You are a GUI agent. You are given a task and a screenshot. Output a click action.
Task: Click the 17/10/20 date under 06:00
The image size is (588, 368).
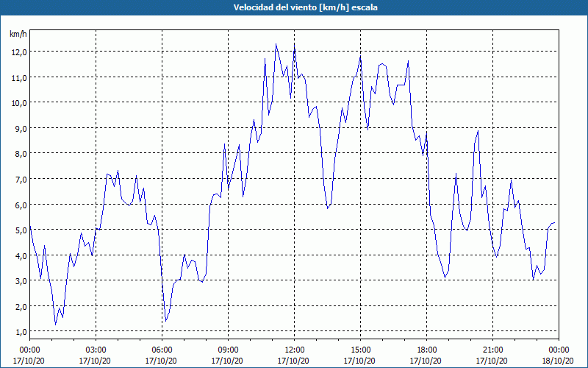point(161,361)
